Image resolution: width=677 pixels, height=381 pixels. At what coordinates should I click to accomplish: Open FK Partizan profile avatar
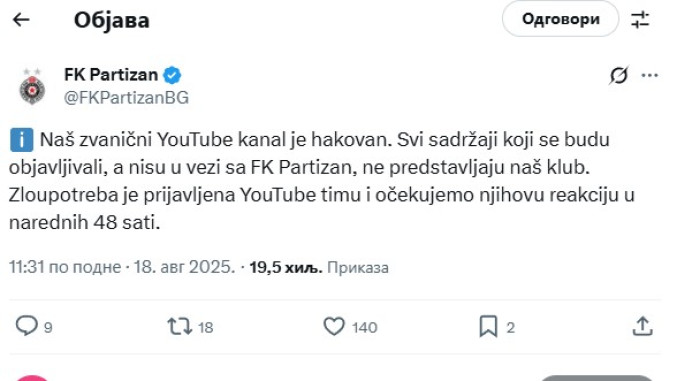pyautogui.click(x=32, y=86)
